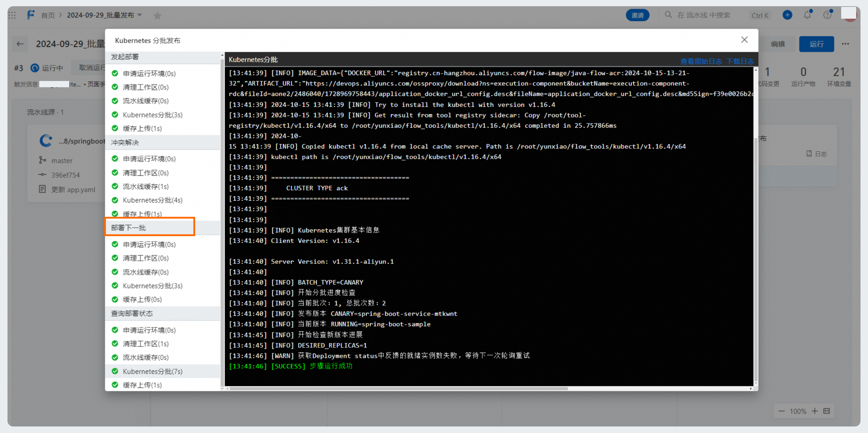Click the blue plus create icon

pos(787,15)
